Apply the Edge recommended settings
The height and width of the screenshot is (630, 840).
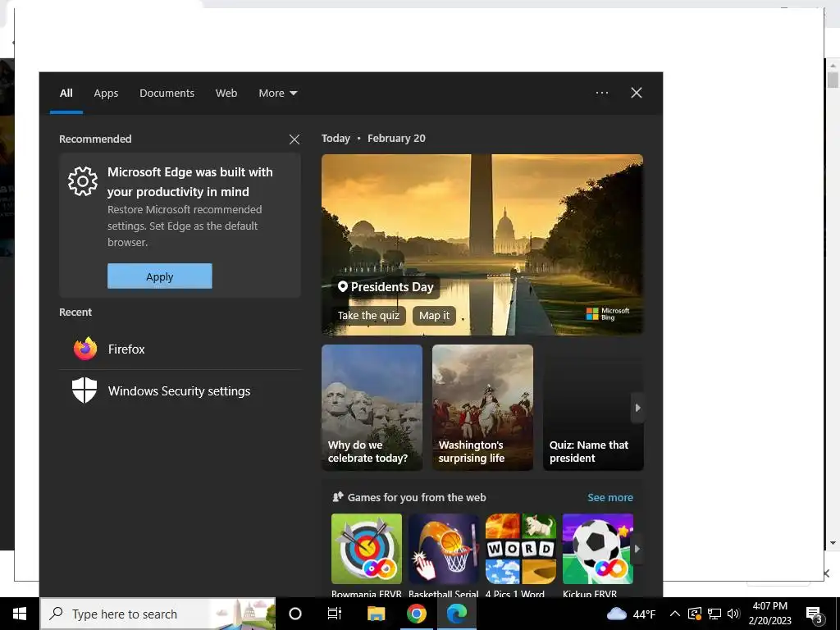(x=160, y=276)
